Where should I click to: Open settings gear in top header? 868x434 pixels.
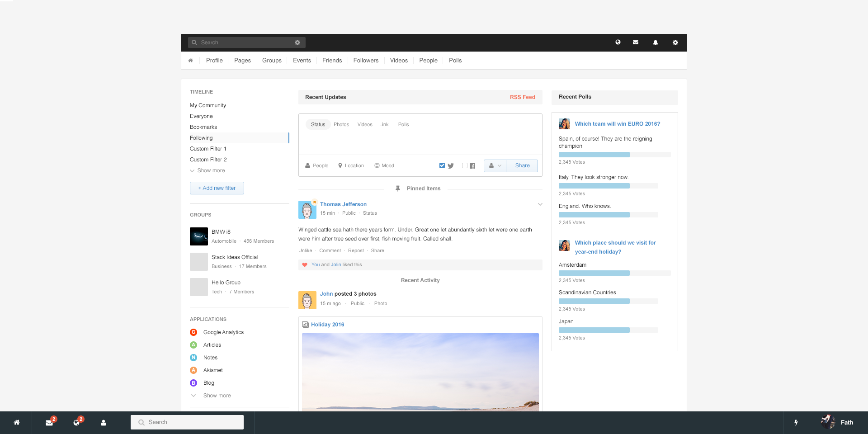coord(675,42)
